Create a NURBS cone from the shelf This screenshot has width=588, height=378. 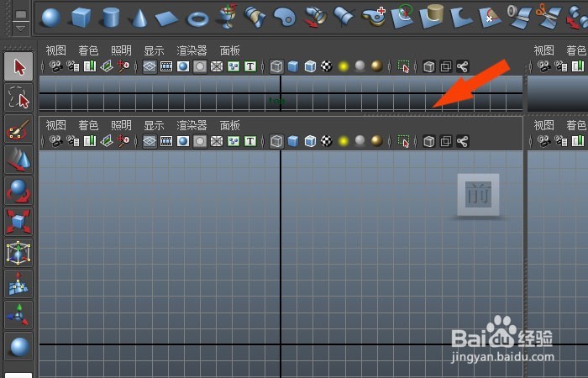139,18
